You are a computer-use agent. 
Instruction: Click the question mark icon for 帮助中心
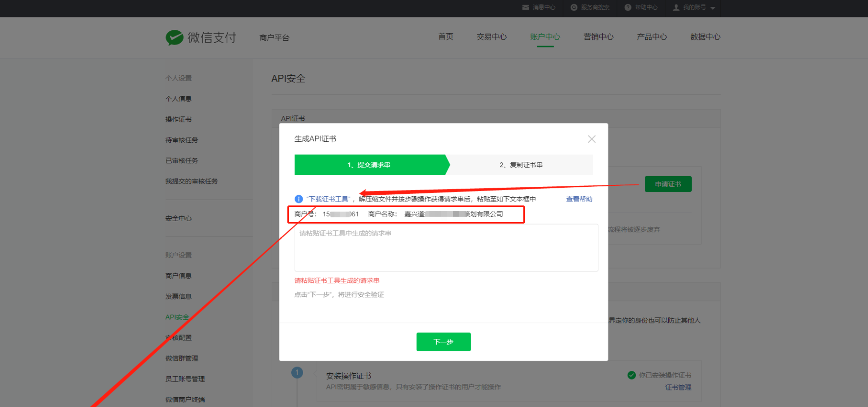coord(628,7)
